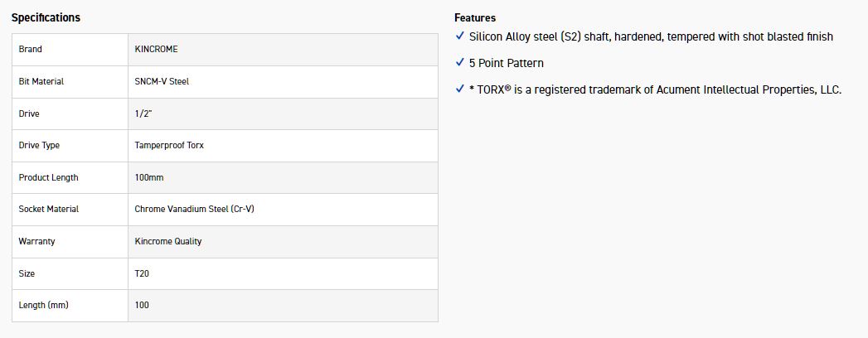868x338 pixels.
Task: Click the T20 size value
Action: [143, 273]
